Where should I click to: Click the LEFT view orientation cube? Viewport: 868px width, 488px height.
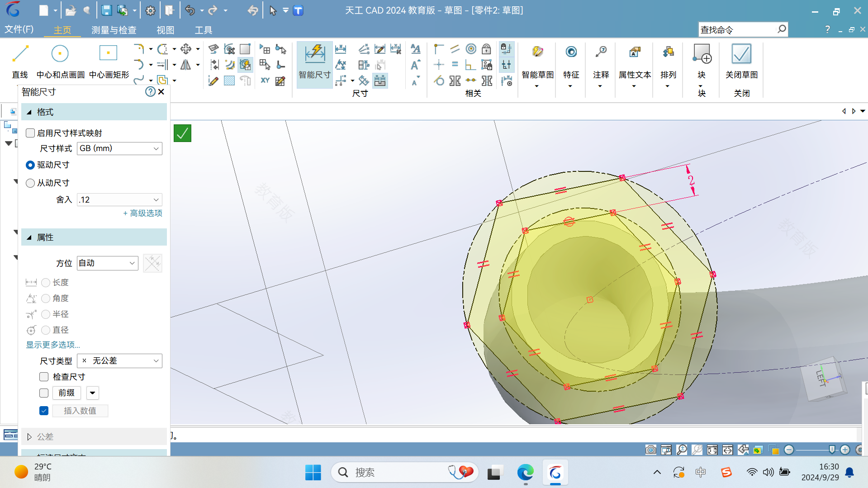coord(823,378)
